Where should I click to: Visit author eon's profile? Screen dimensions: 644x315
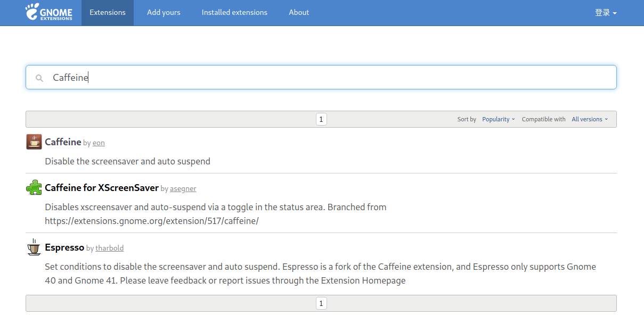click(x=99, y=143)
